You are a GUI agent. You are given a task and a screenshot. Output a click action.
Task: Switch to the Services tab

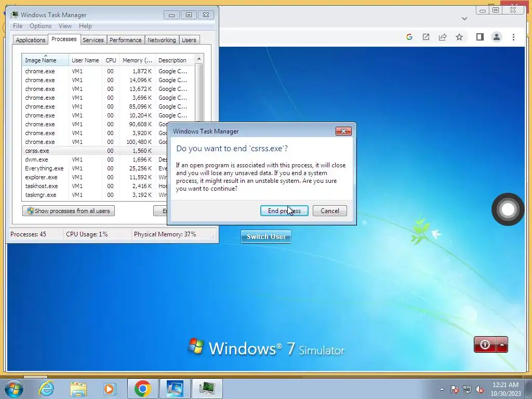coord(93,39)
